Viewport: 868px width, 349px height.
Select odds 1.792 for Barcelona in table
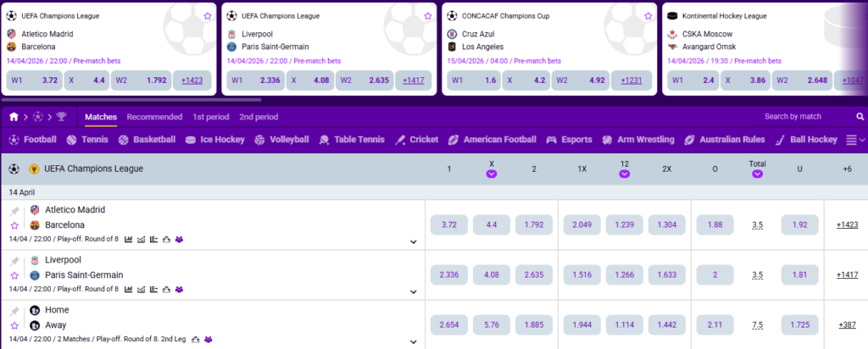(534, 224)
